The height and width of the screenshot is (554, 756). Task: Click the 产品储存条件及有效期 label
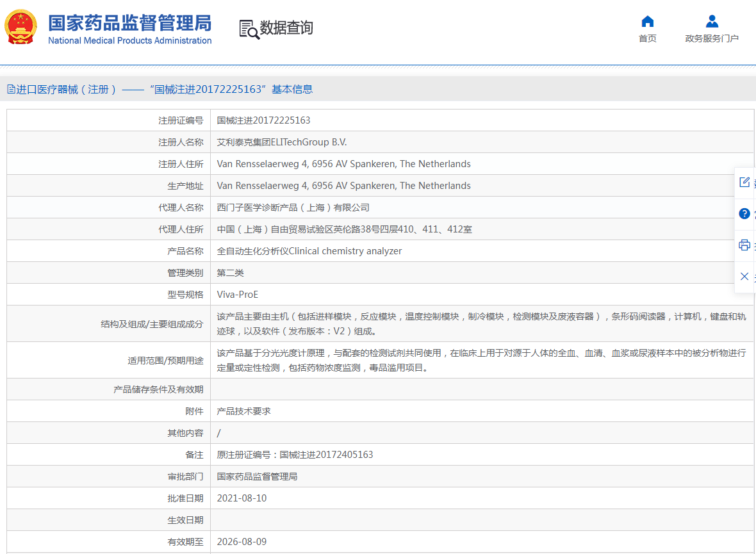click(158, 389)
